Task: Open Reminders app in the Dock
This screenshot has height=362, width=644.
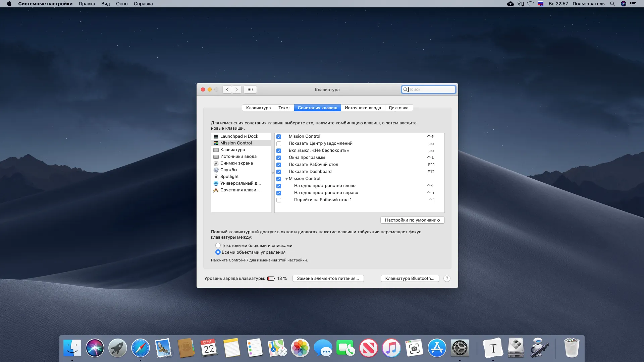Action: (255, 348)
